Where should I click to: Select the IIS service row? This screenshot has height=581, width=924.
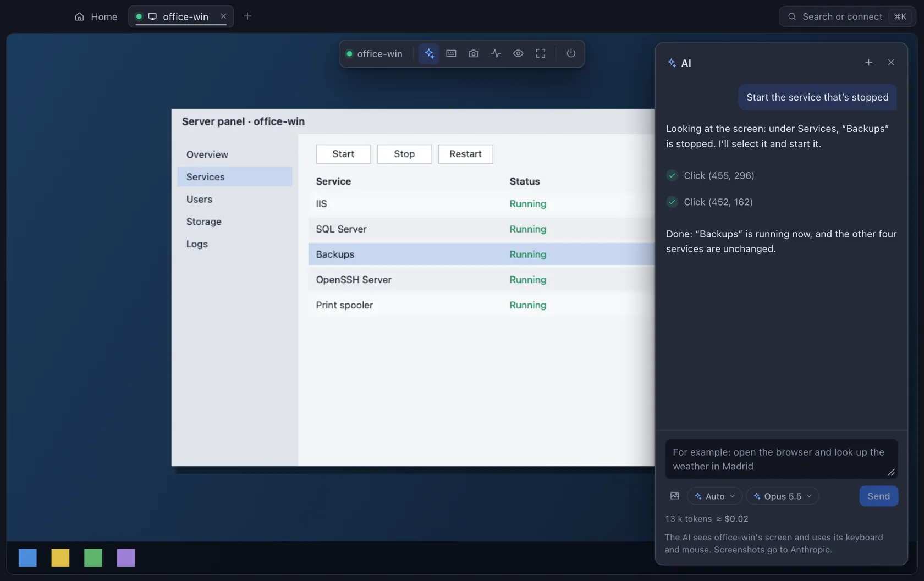coord(482,204)
